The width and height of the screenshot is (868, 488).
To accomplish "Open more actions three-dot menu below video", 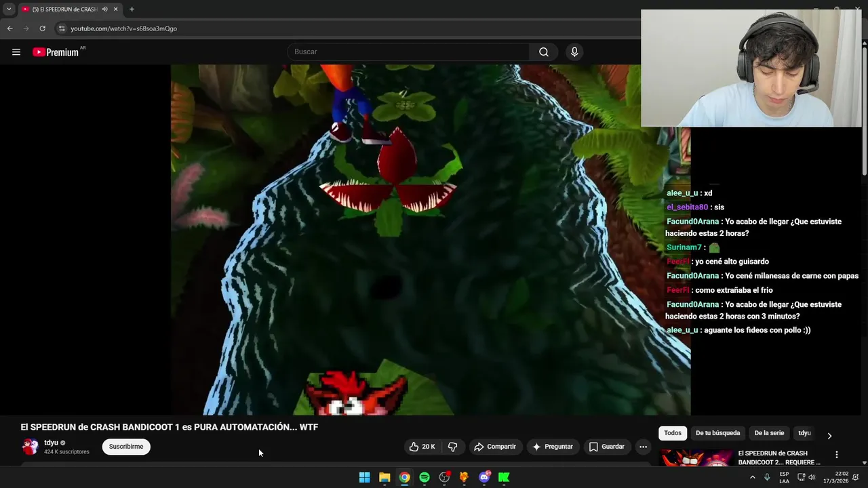I will (643, 447).
